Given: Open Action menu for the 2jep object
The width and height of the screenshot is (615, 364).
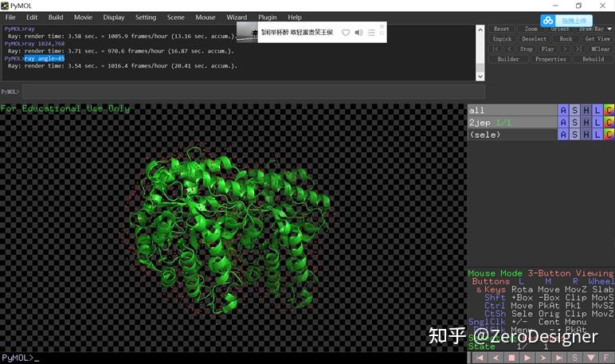Looking at the screenshot, I should pos(563,123).
